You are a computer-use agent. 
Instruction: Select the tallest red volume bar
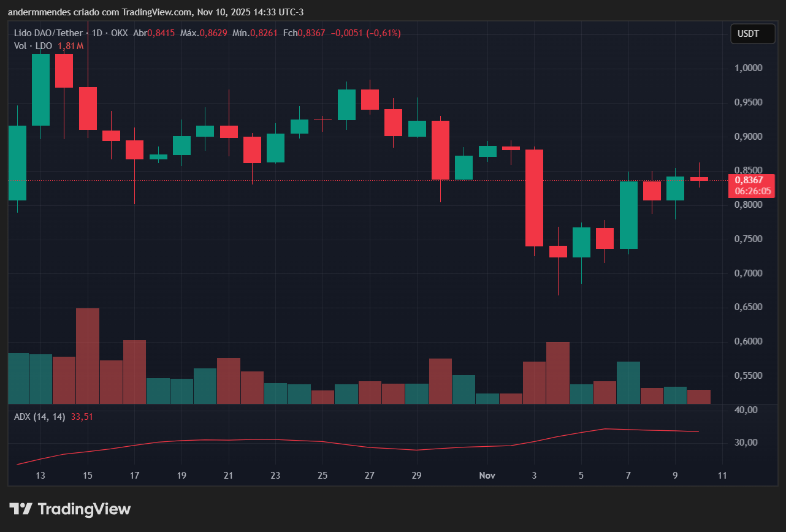(87, 355)
